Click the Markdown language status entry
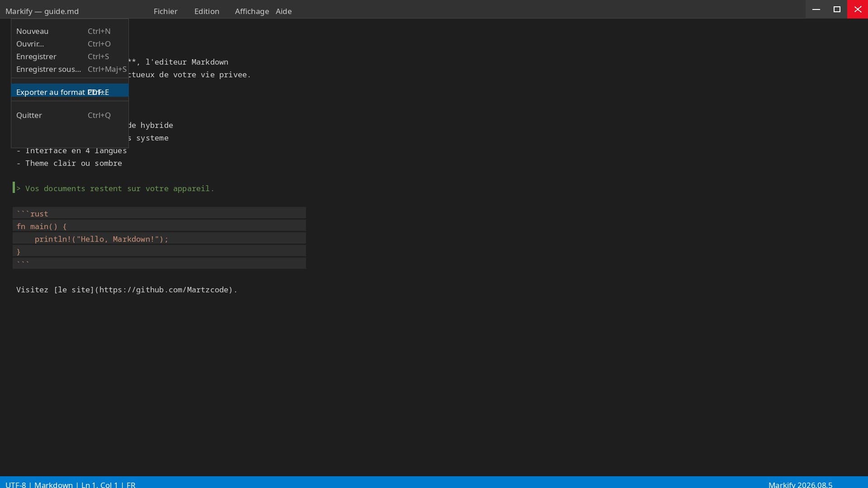 [x=53, y=484]
